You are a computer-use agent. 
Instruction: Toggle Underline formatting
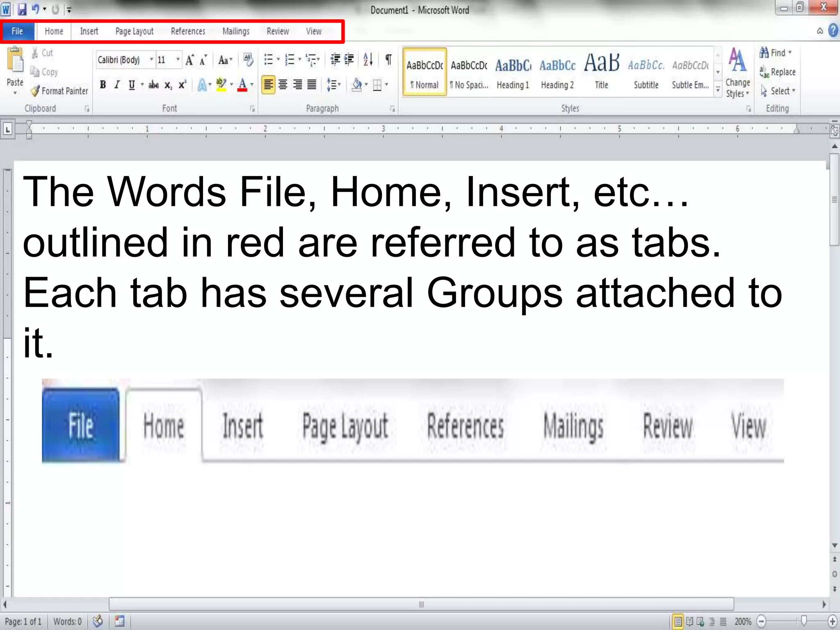pyautogui.click(x=131, y=85)
